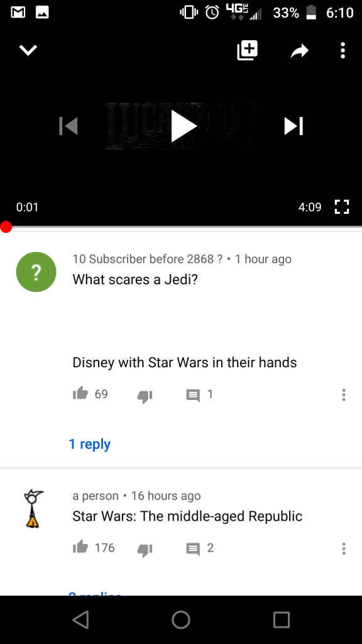Click the red scrubber on the progress bar

pos(6,226)
